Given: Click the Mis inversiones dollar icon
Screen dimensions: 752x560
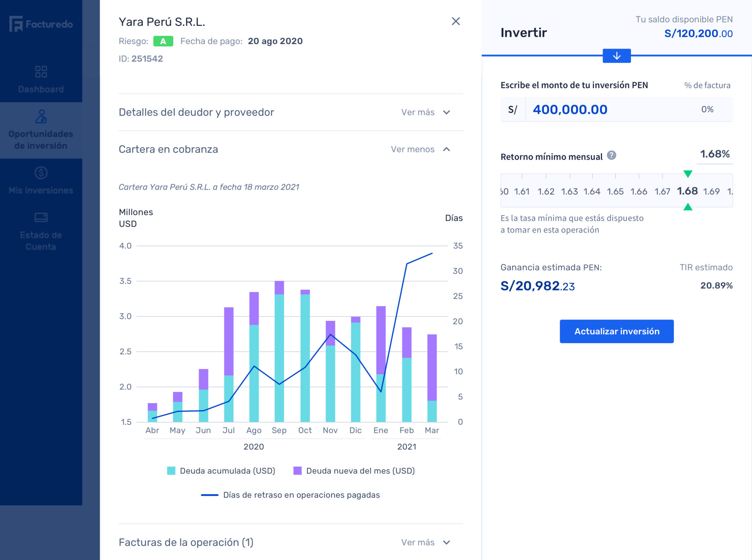Looking at the screenshot, I should pos(41,173).
